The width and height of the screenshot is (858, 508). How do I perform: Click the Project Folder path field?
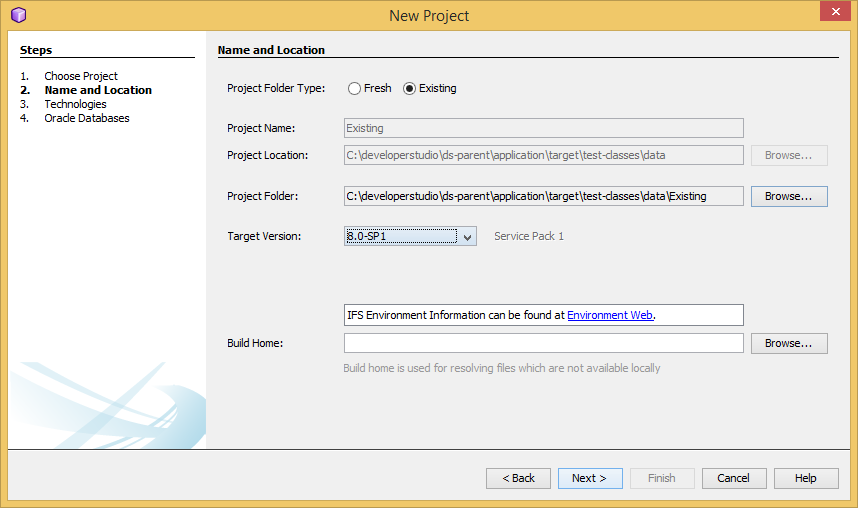point(543,196)
